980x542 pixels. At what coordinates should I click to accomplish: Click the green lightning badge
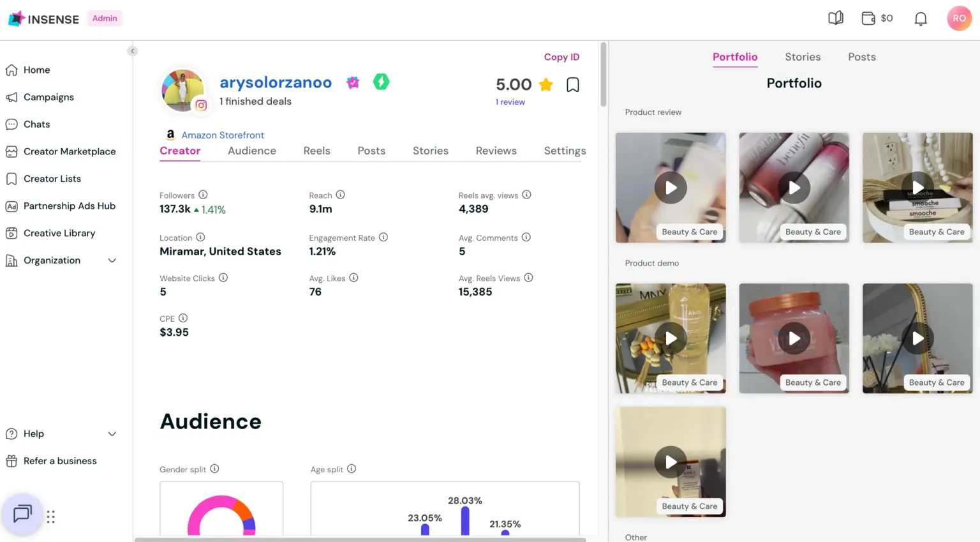[x=381, y=82]
